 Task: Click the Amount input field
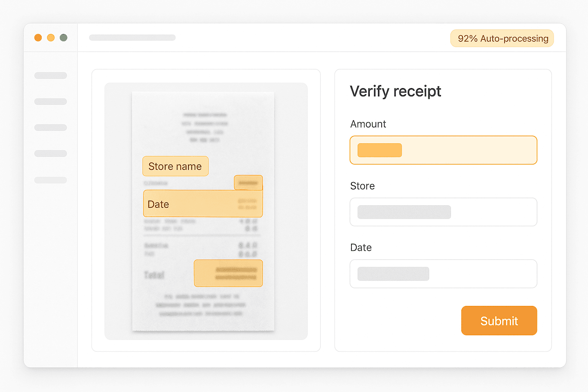pos(443,150)
